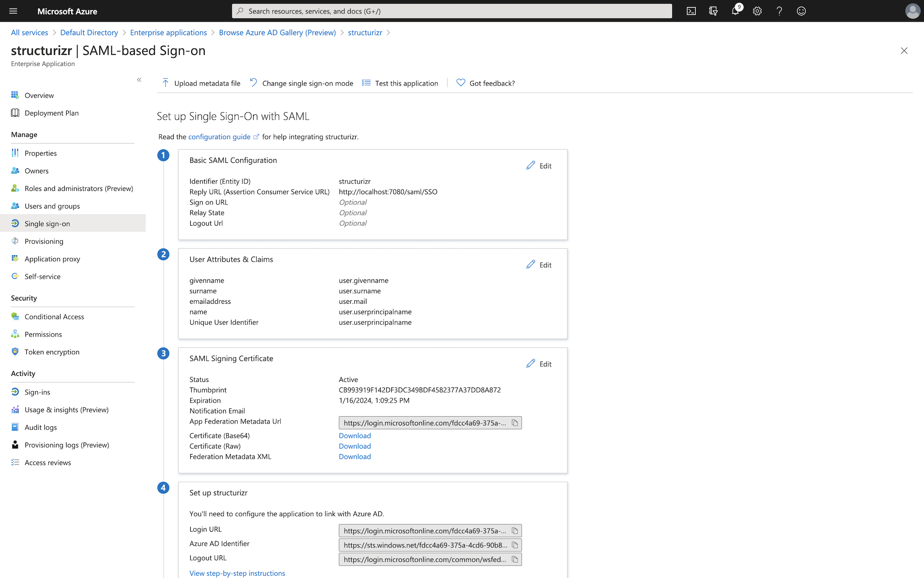The image size is (924, 578).
Task: Open View step-by-step instructions
Action: tap(237, 573)
